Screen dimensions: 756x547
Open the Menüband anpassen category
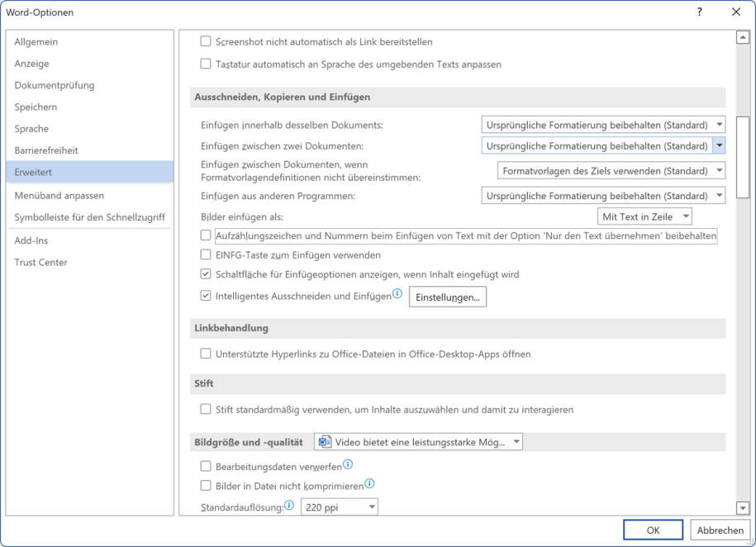tap(59, 196)
